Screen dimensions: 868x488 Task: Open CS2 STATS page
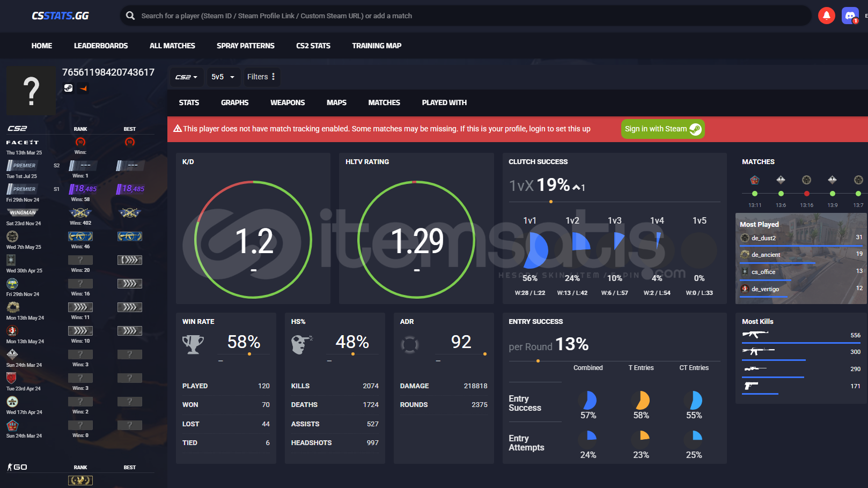click(313, 46)
